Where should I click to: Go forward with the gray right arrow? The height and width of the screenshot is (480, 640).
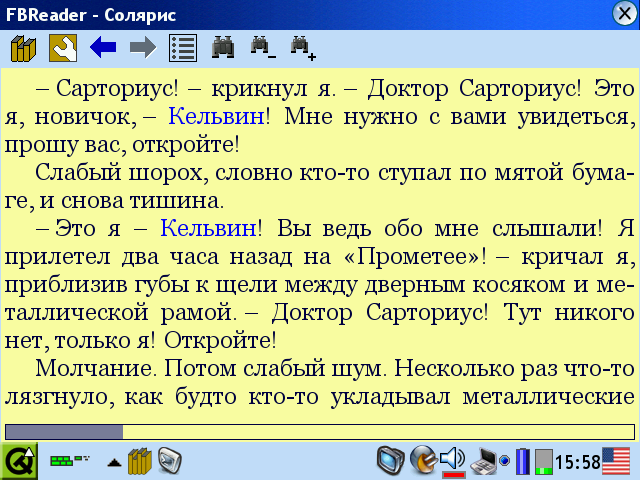pos(143,47)
